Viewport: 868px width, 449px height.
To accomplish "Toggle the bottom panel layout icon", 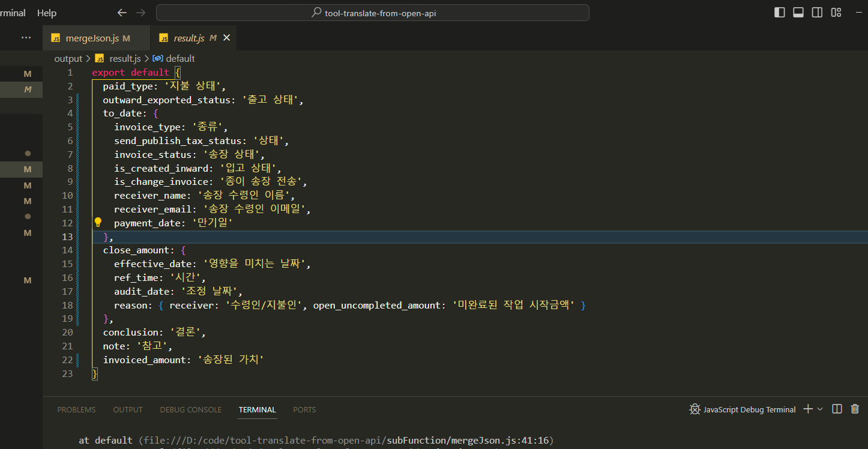I will tap(798, 13).
